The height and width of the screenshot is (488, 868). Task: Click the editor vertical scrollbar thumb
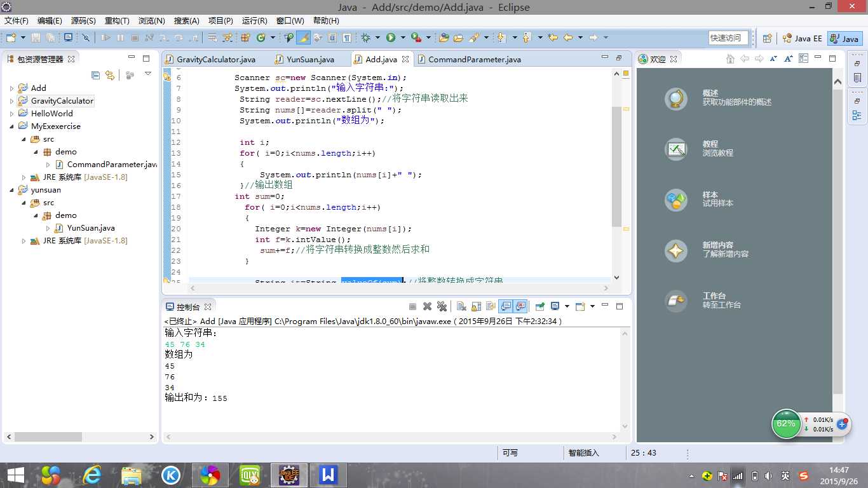click(616, 166)
